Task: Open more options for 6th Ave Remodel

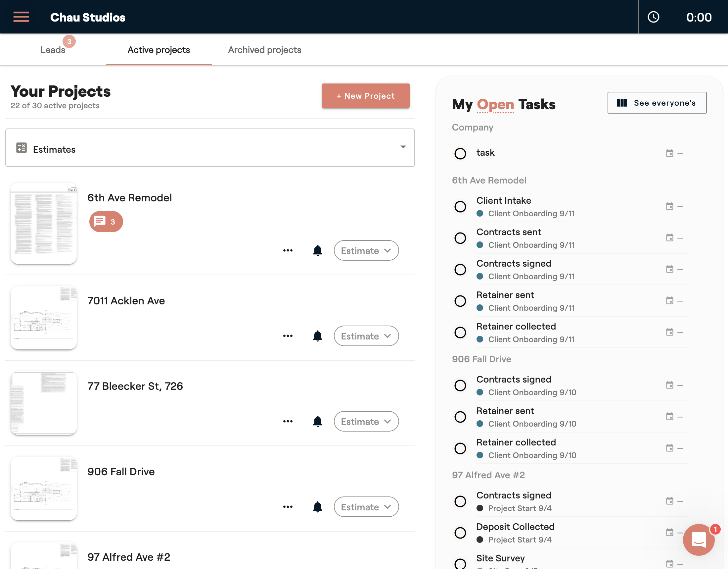Action: click(288, 250)
